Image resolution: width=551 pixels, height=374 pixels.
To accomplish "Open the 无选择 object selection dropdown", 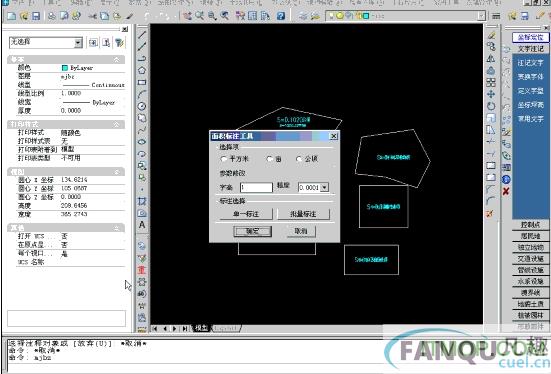I will (x=78, y=43).
